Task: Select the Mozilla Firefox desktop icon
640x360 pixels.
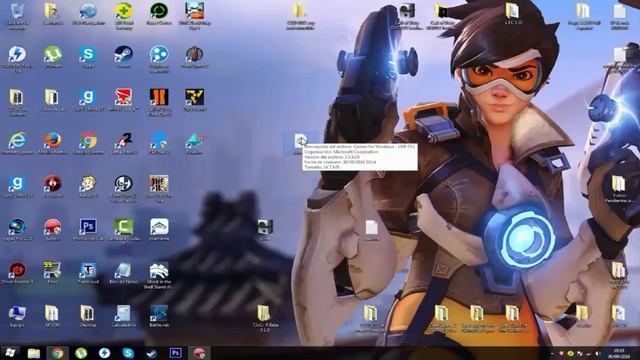Action: [x=53, y=143]
